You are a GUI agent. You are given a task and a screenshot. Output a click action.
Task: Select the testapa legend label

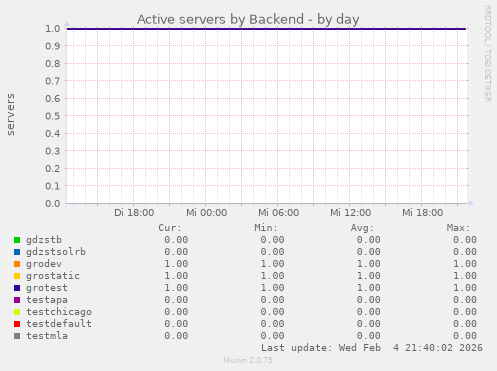tap(47, 300)
